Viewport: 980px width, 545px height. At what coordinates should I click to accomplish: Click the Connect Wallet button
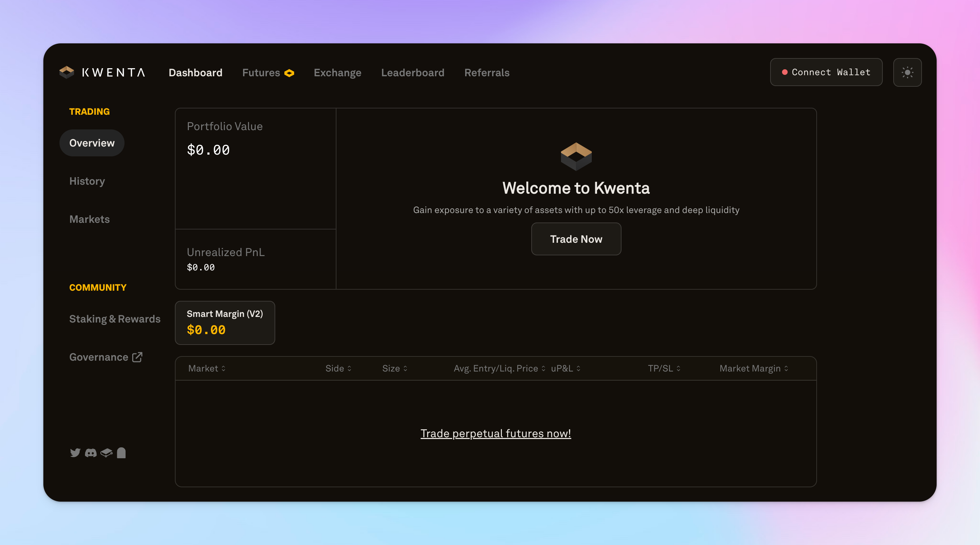pyautogui.click(x=826, y=72)
